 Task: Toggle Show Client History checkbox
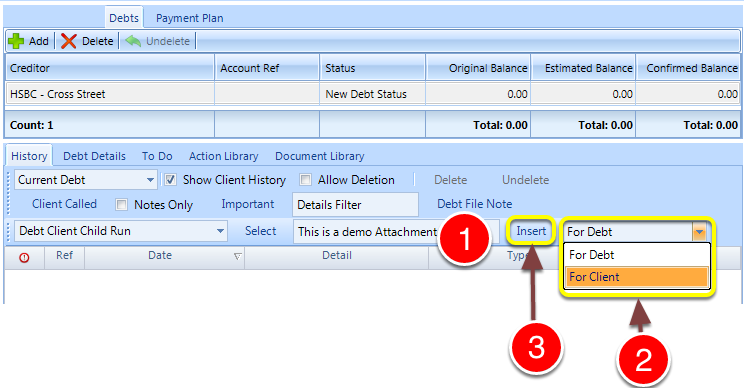coord(171,180)
